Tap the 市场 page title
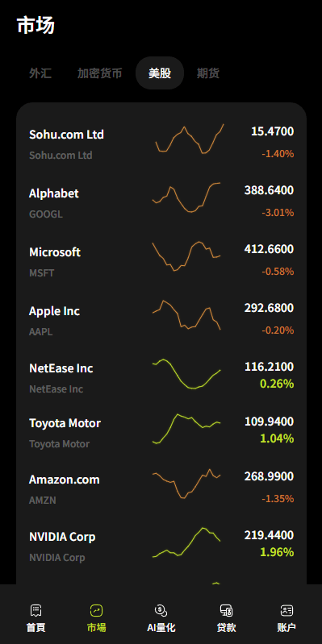The height and width of the screenshot is (644, 322). click(36, 26)
